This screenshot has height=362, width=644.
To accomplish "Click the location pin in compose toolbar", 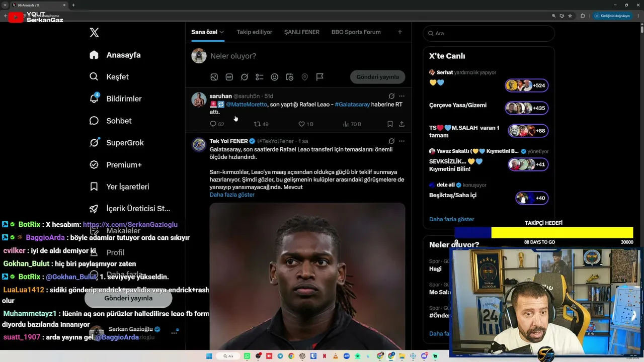I will coord(305,77).
